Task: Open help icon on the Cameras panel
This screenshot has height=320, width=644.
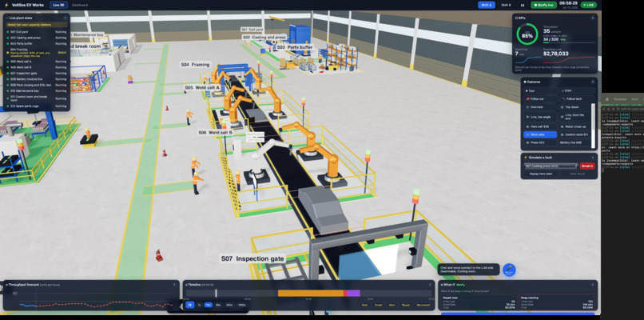Action: click(x=592, y=82)
